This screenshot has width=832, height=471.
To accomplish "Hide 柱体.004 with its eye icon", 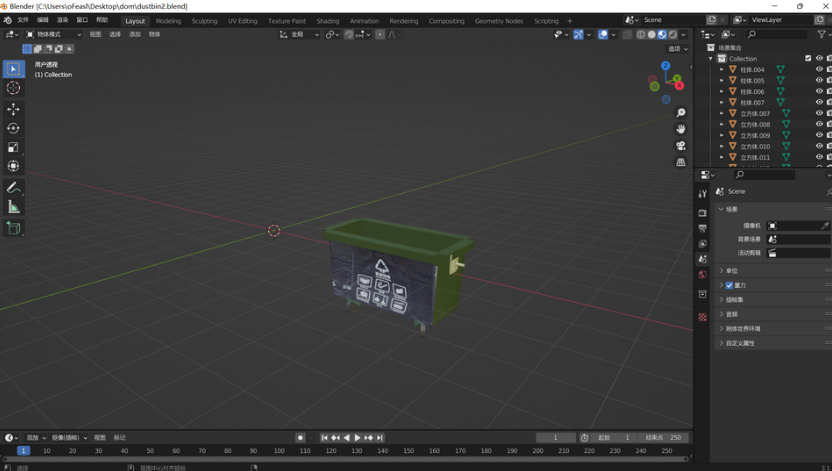I will (x=819, y=70).
